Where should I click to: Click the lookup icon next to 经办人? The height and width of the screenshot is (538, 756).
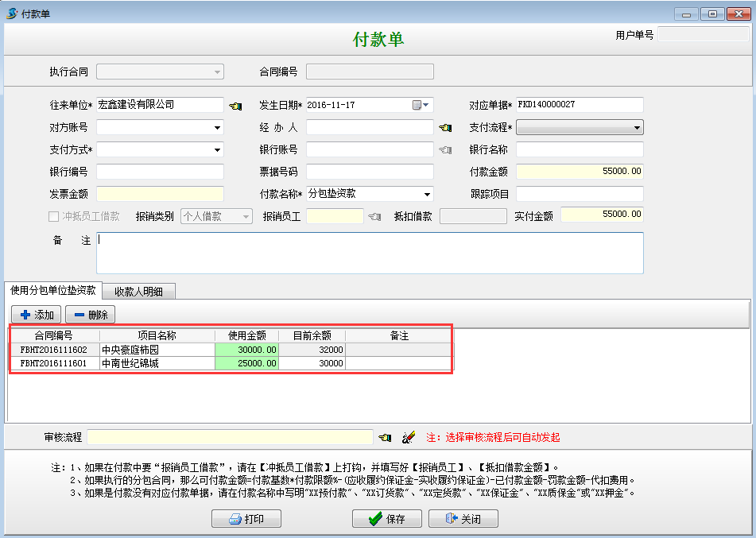coord(445,128)
